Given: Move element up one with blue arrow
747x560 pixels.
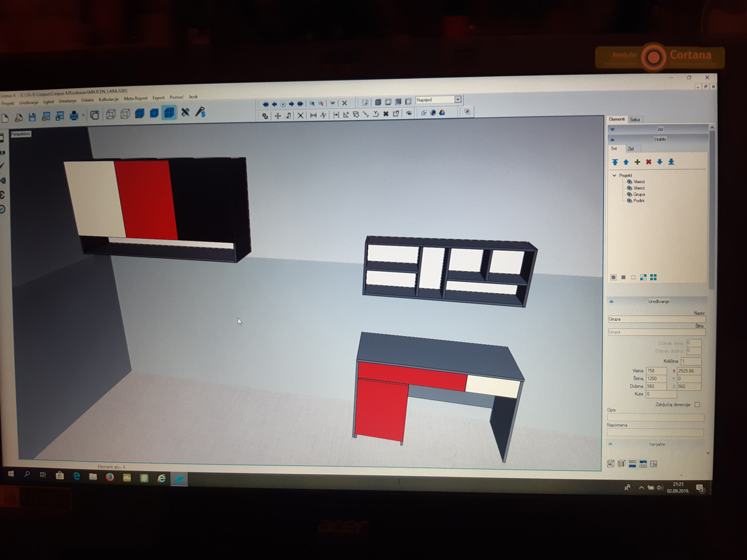Looking at the screenshot, I should [626, 162].
